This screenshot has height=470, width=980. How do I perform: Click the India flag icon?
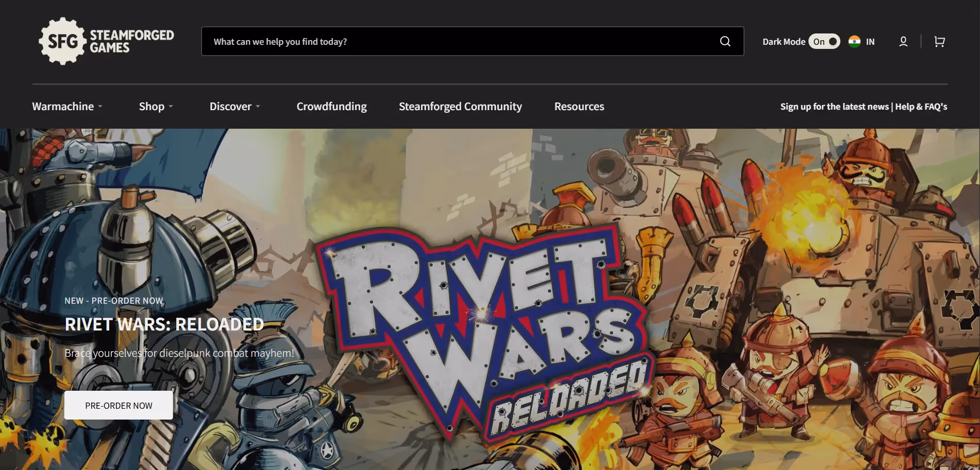854,42
